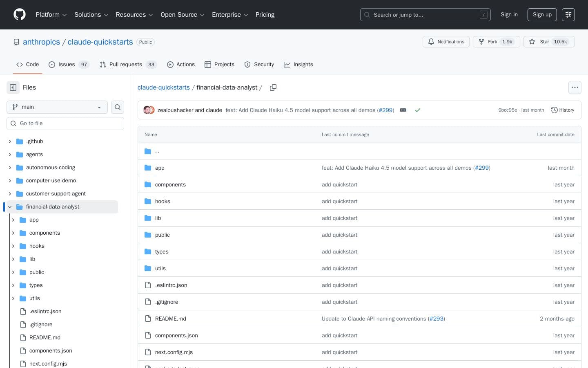Click the Go to file field
Image resolution: width=588 pixels, height=368 pixels.
[x=65, y=123]
